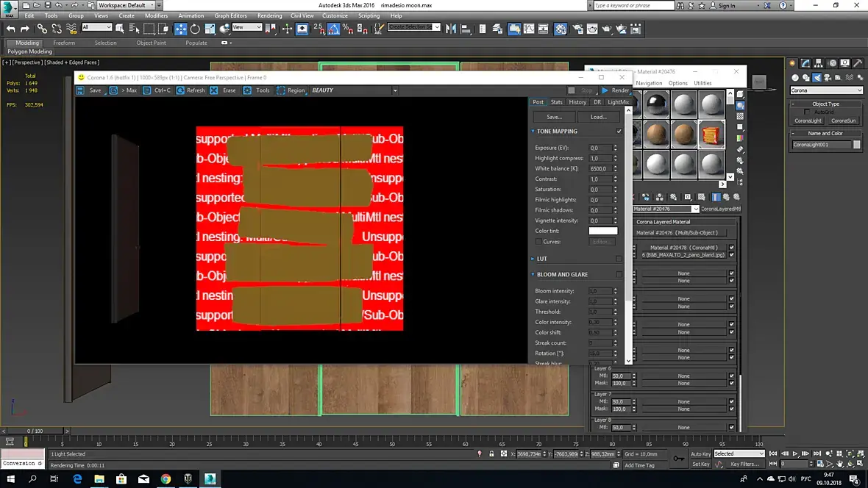Click the Render button in Corona VFB
Screen dimensions: 868x488
[x=616, y=90]
